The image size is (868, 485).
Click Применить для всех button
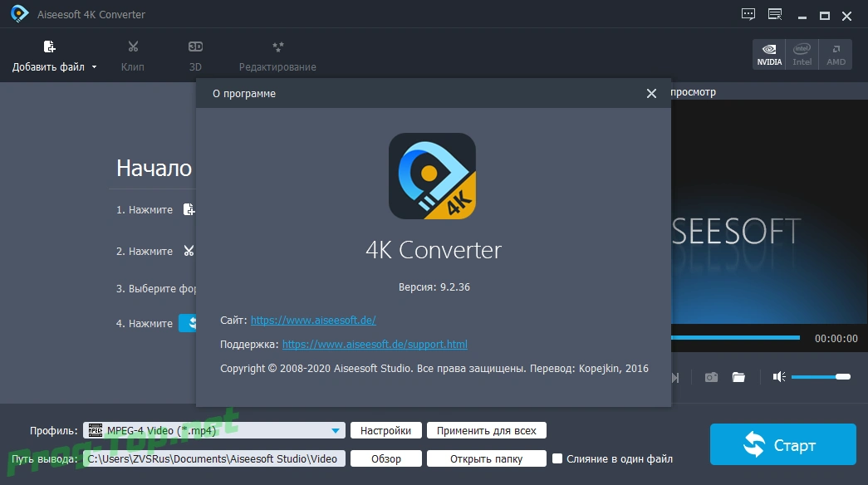click(487, 431)
